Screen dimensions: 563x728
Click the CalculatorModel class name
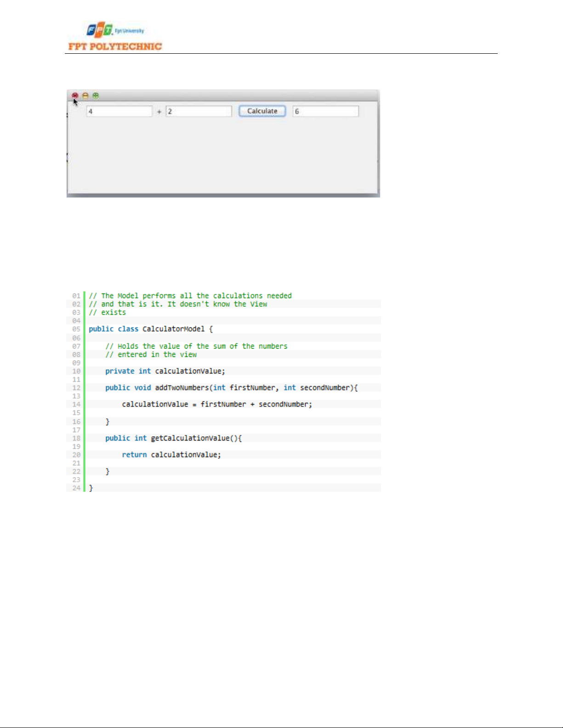[173, 329]
